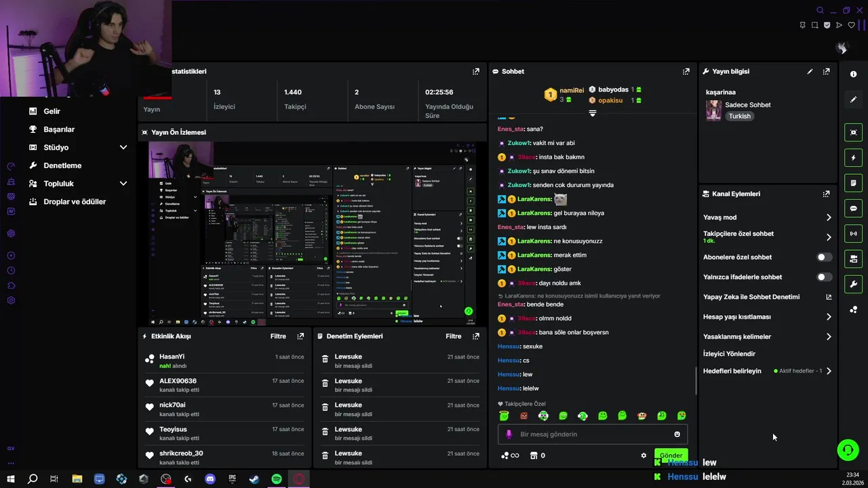Toggle Abonelere özel sohbet switch
Viewport: 868px width, 488px height.
(824, 258)
